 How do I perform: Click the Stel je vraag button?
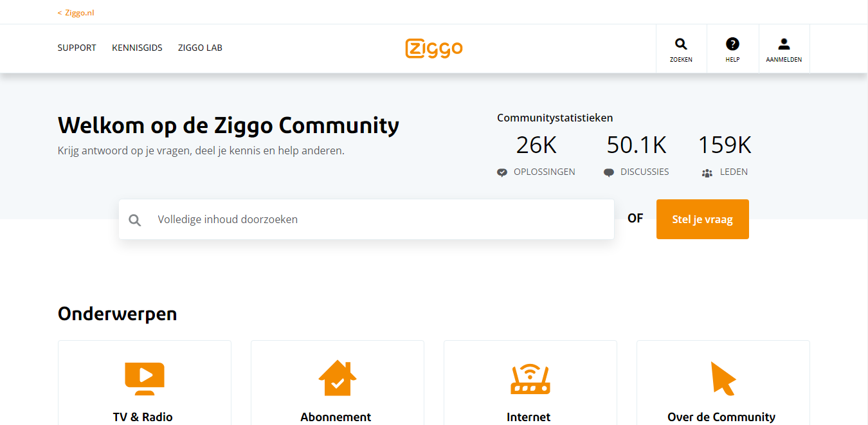(x=703, y=219)
